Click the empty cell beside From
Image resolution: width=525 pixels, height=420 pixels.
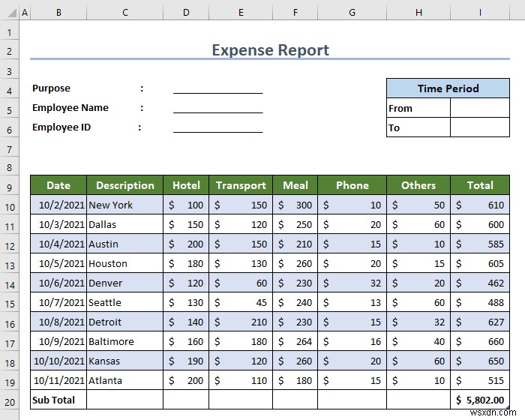click(480, 108)
